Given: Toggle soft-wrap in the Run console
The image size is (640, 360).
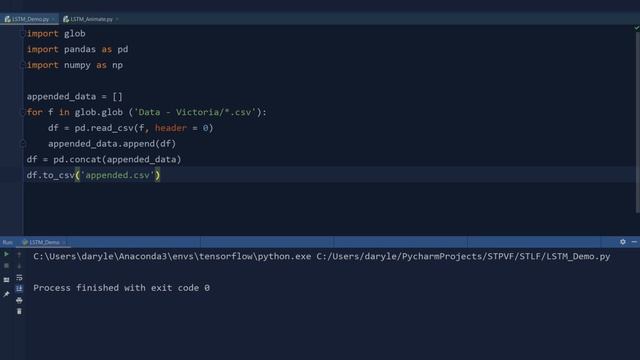Looking at the screenshot, I should [19, 278].
